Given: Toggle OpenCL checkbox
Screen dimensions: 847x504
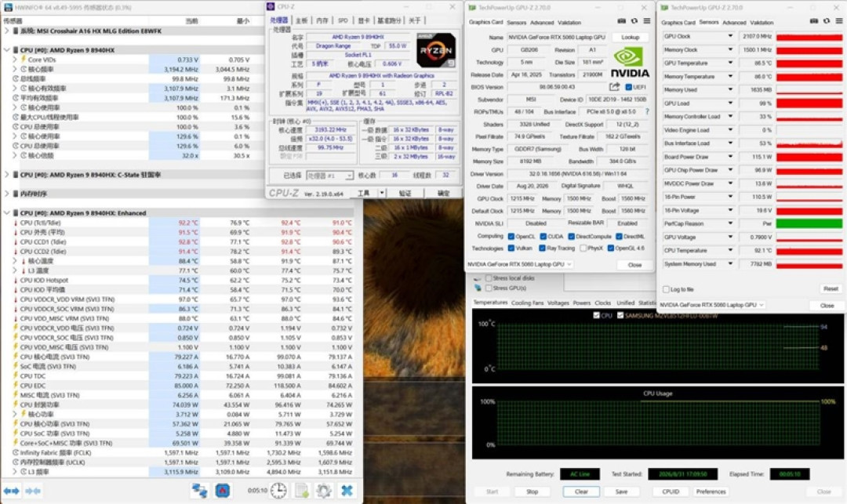Looking at the screenshot, I should pos(511,237).
